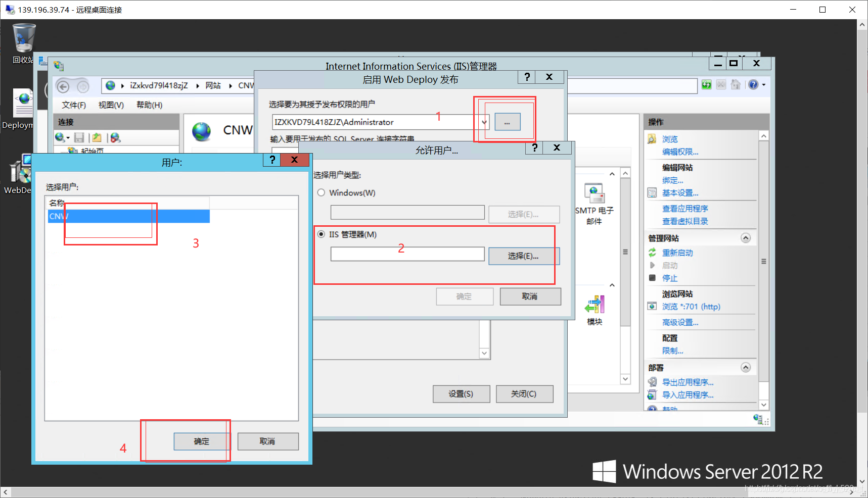
Task: Click the up-folder icon in the Connections toolbar
Action: pos(97,137)
